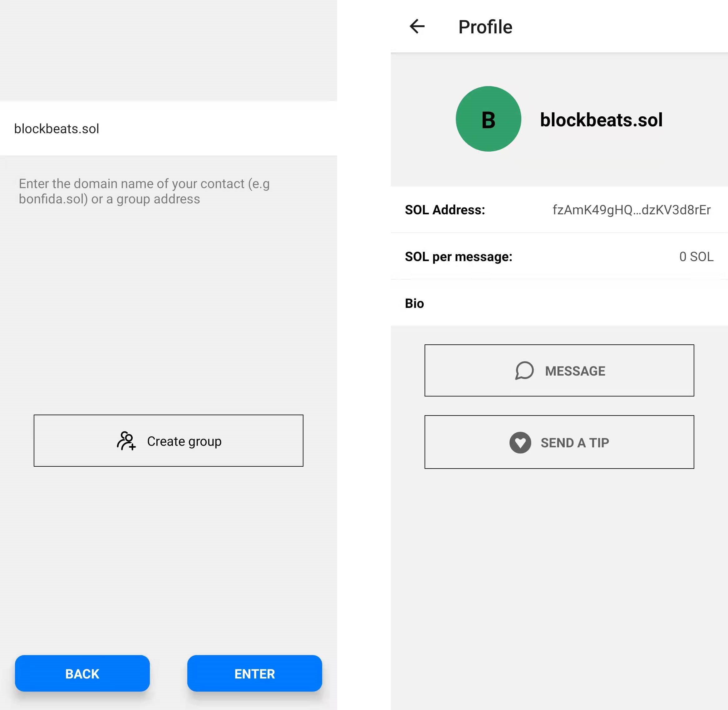Click the SOL Address label

445,210
